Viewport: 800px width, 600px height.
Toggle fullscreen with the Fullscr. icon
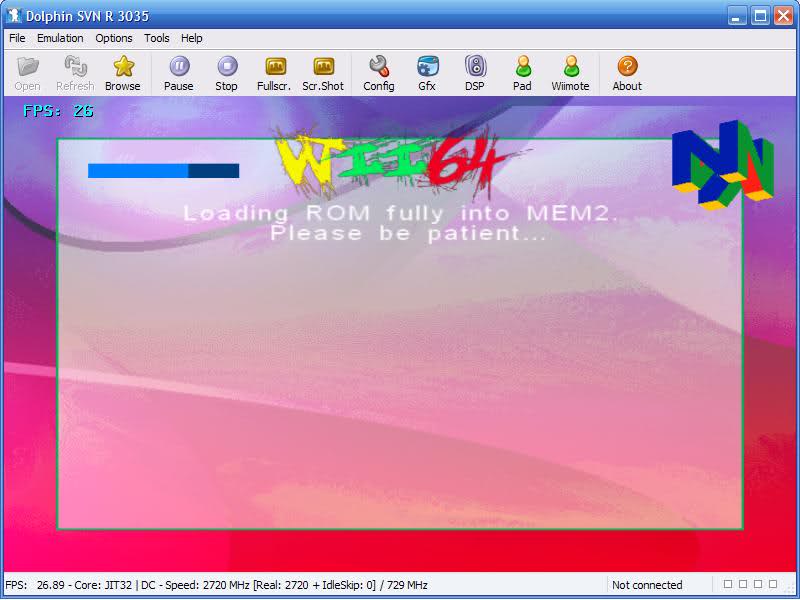point(275,66)
